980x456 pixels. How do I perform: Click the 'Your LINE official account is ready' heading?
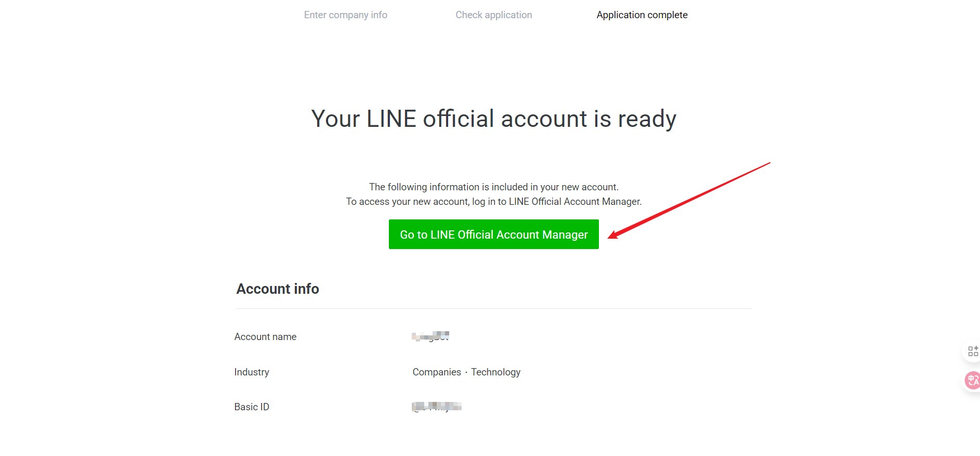coord(493,119)
